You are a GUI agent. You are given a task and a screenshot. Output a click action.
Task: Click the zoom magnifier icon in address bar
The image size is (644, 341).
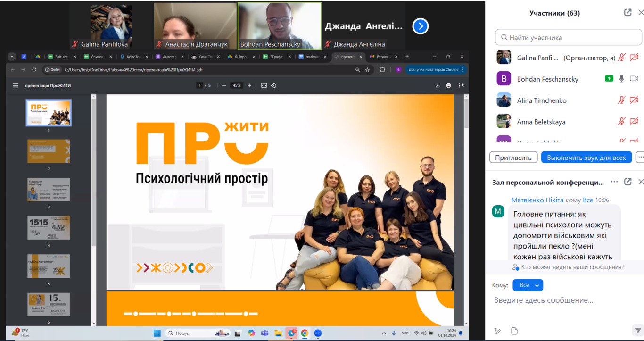(357, 70)
